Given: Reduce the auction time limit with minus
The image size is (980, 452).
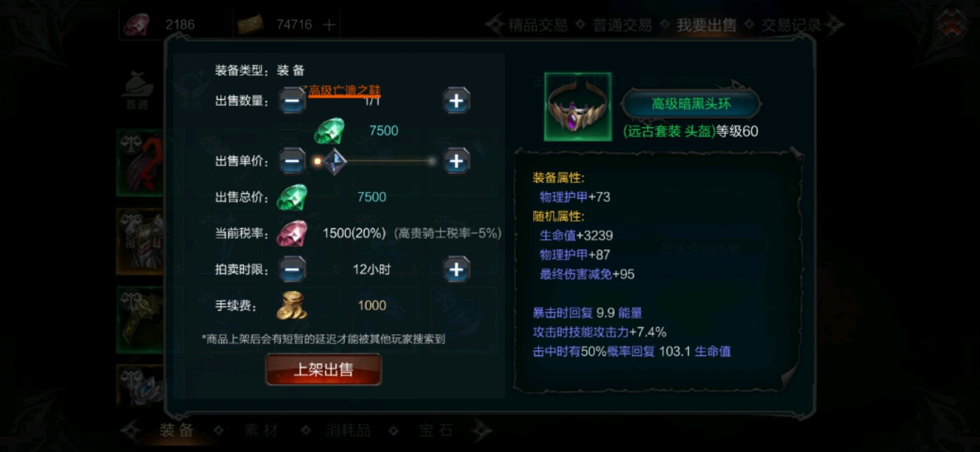Looking at the screenshot, I should (293, 269).
